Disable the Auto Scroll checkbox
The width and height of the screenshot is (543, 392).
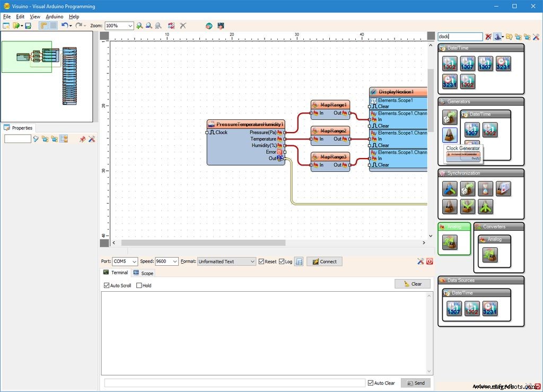107,285
